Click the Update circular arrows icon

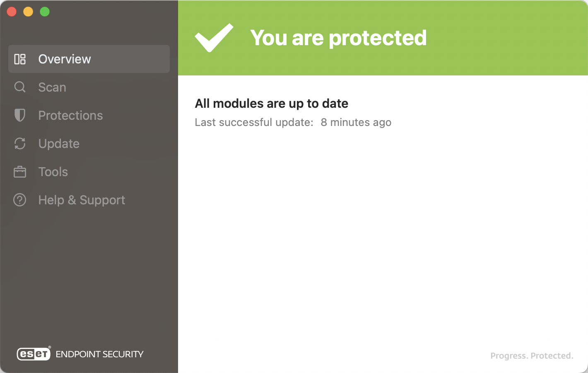click(x=20, y=143)
